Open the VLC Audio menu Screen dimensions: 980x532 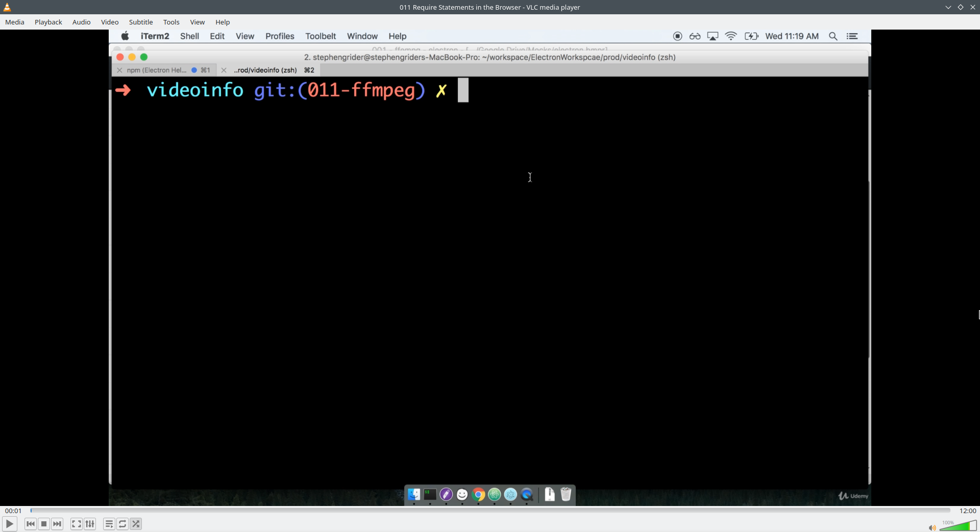click(81, 22)
